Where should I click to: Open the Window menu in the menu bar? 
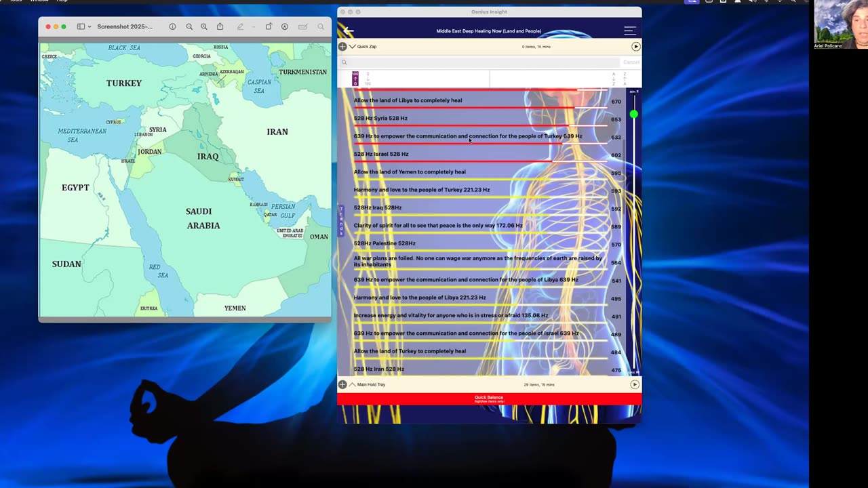tap(39, 1)
